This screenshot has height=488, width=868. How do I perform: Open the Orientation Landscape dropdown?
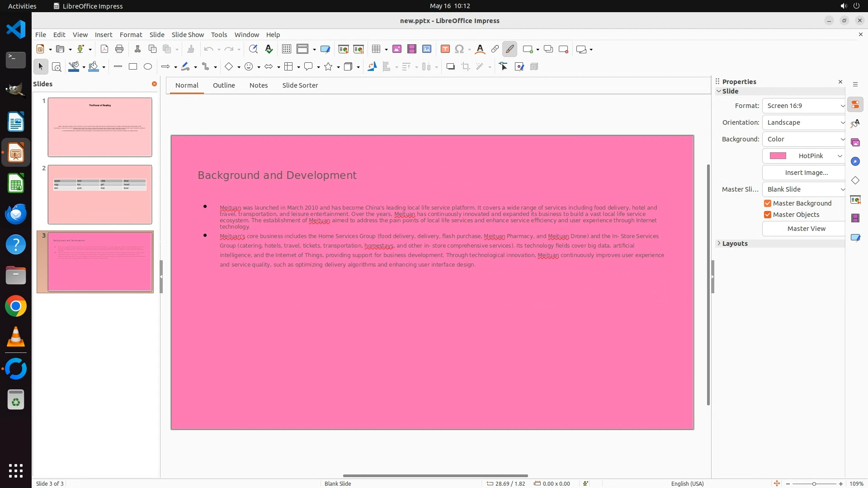point(804,122)
